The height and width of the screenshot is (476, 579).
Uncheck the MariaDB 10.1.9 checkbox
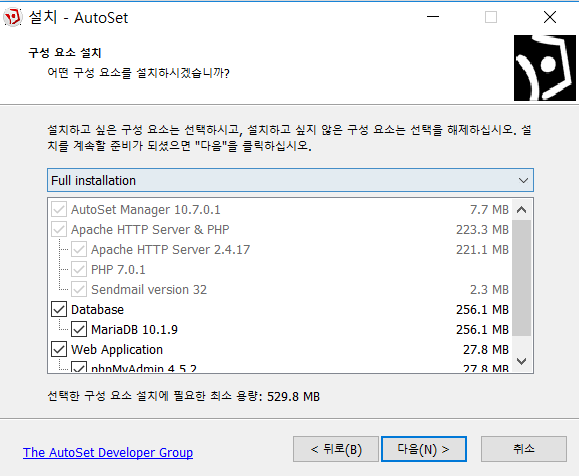[x=79, y=329]
